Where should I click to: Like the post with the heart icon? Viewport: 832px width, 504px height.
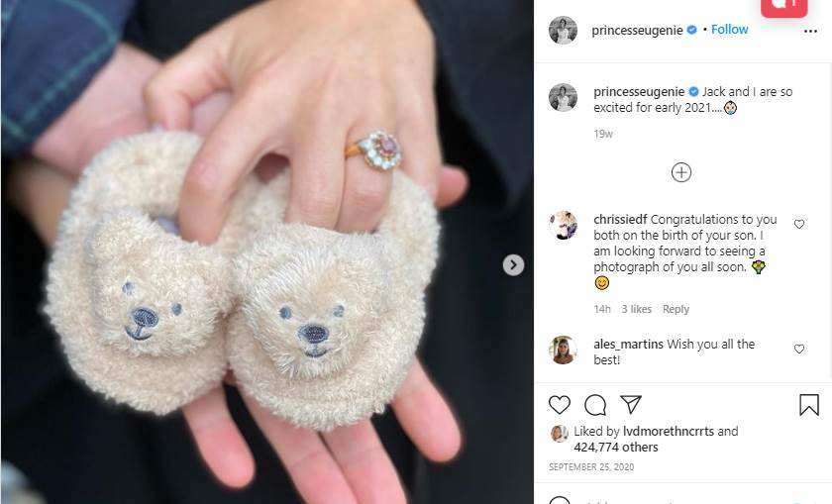click(x=560, y=405)
